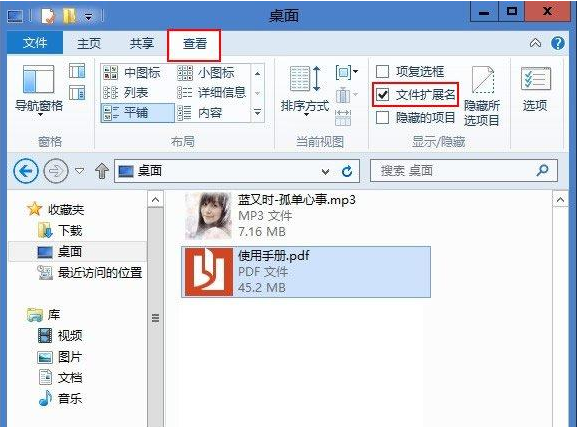The height and width of the screenshot is (427, 577).
Task: Open the 选项 folder options button
Action: [x=535, y=89]
